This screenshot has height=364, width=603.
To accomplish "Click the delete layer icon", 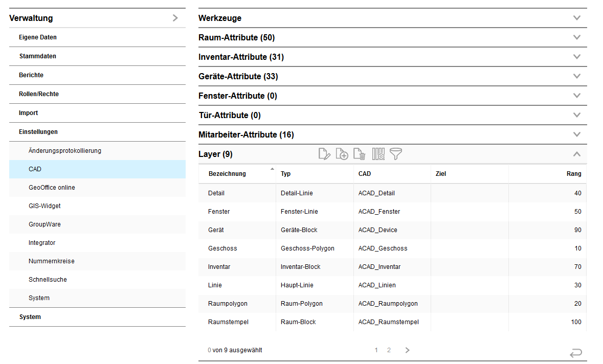I will pyautogui.click(x=360, y=154).
